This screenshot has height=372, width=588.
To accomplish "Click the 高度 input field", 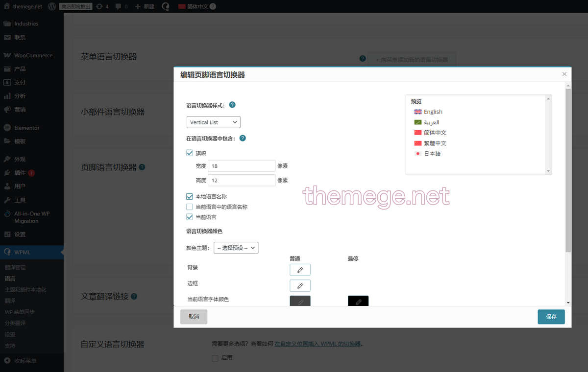I will (242, 180).
